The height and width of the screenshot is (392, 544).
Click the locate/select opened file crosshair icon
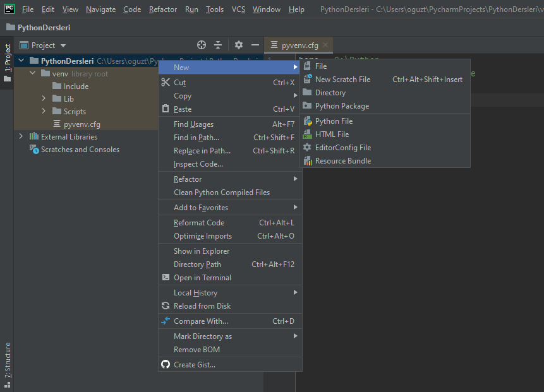pos(202,45)
